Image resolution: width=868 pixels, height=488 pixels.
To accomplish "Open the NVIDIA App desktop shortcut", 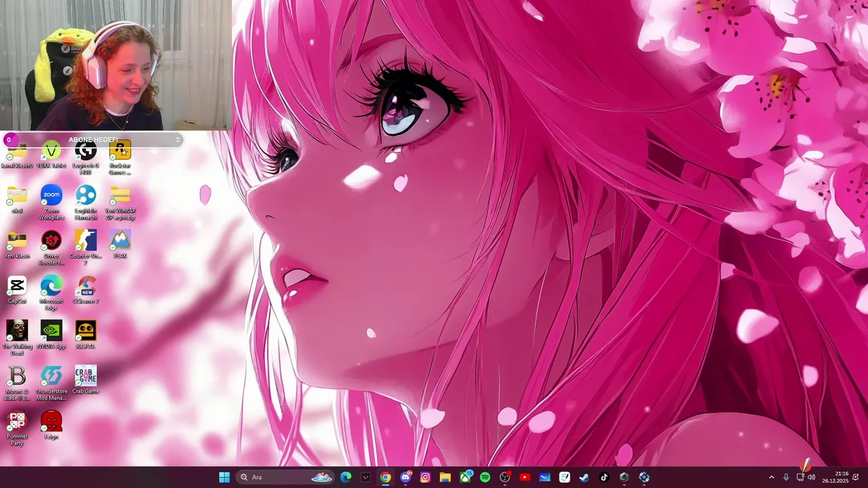I will (52, 335).
